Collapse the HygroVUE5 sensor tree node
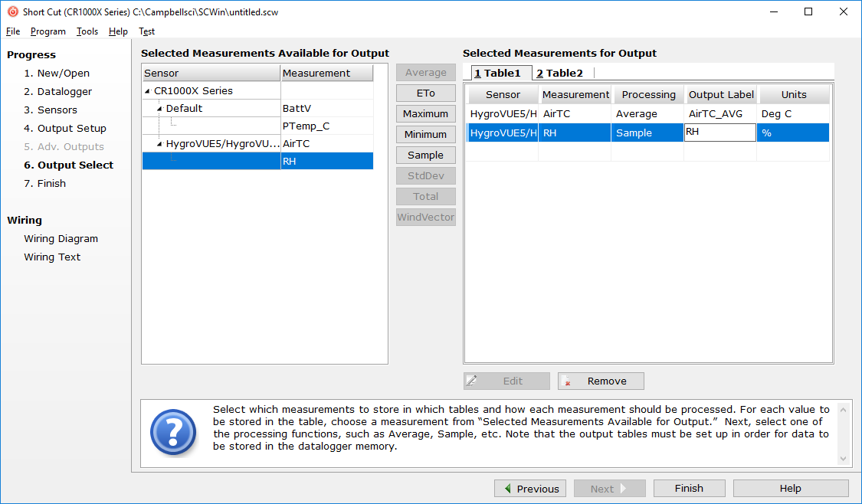Viewport: 862px width, 504px height. pyautogui.click(x=160, y=144)
